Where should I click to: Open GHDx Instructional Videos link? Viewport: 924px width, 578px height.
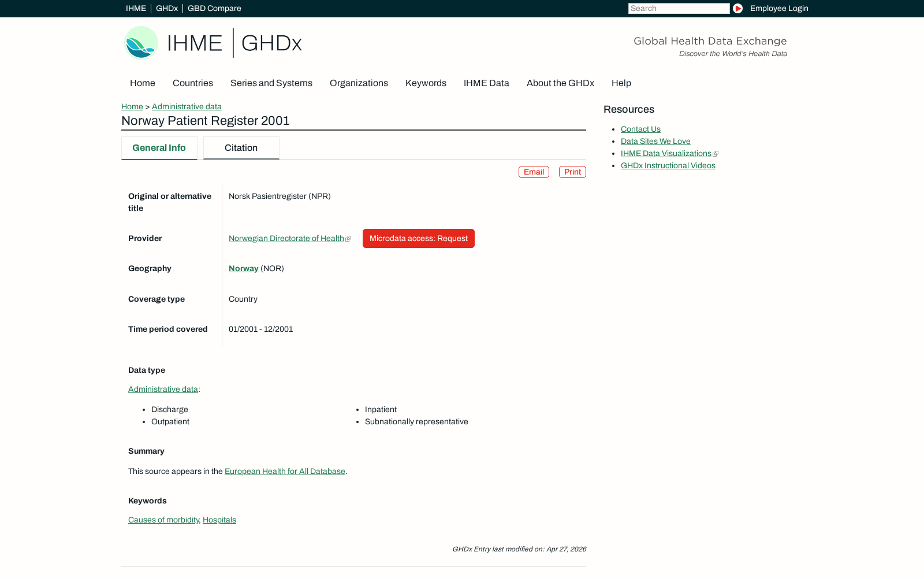pos(668,166)
